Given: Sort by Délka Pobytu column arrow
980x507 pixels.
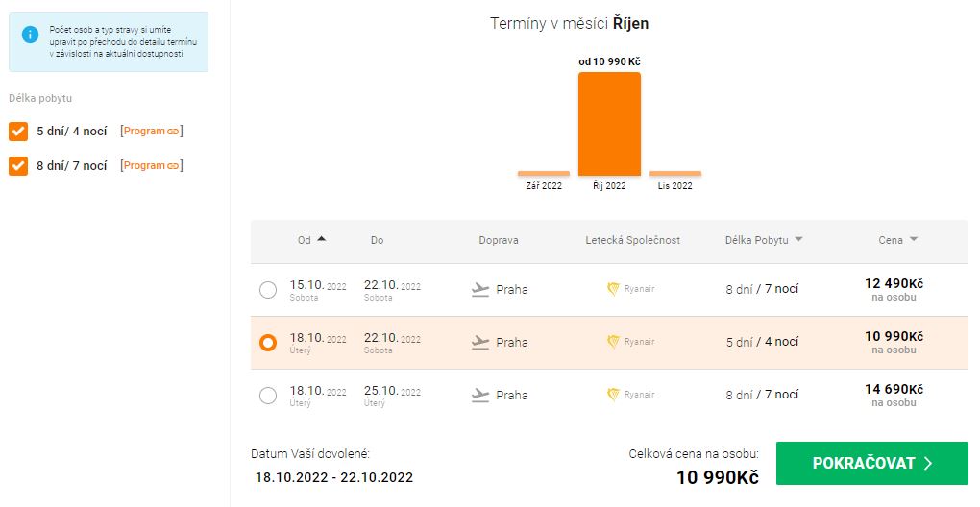Looking at the screenshot, I should (798, 240).
